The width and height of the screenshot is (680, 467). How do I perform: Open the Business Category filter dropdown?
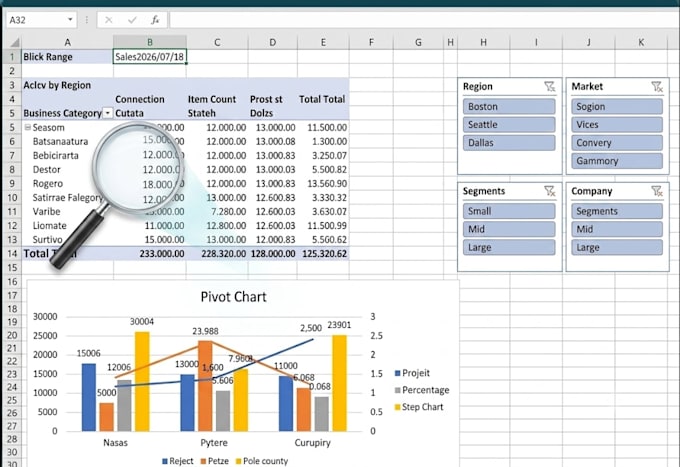(x=107, y=113)
